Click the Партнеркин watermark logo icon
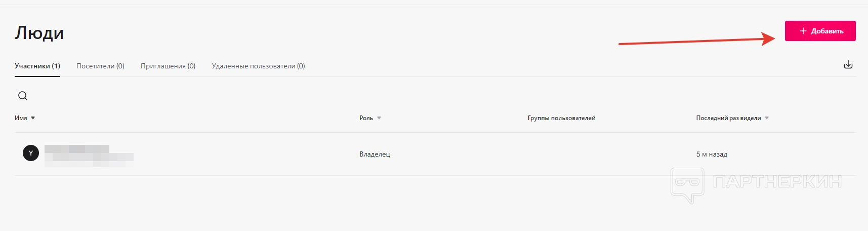 687,184
